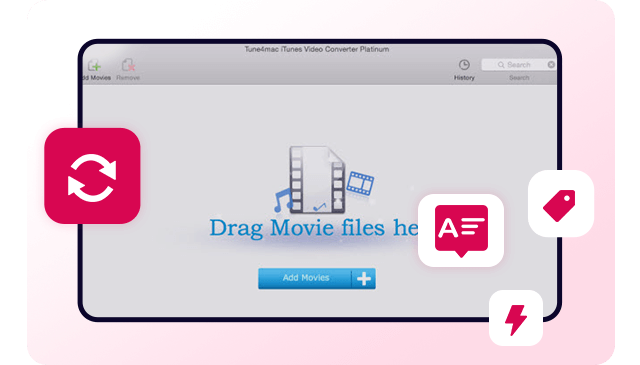Click the subtitle text bubble icon tile
This screenshot has height=365, width=640.
tap(461, 230)
